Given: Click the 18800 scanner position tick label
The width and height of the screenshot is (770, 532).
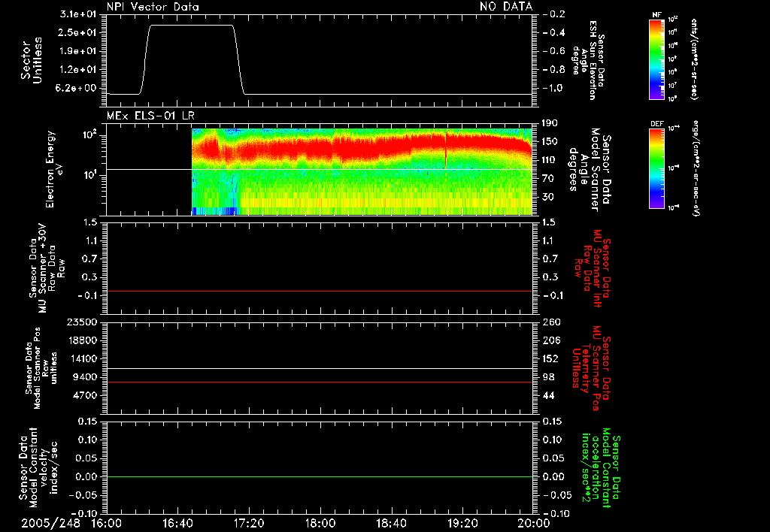Looking at the screenshot, I should (81, 340).
